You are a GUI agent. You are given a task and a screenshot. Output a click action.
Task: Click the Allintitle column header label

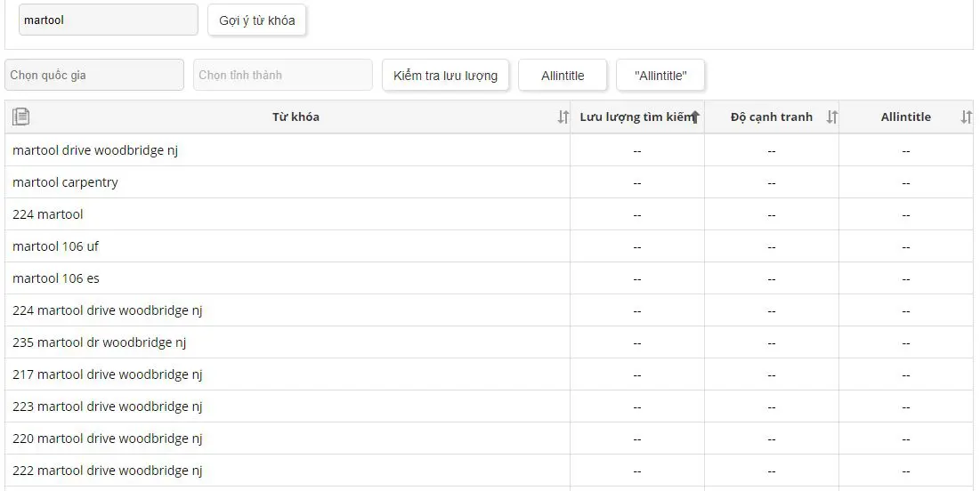click(x=905, y=117)
